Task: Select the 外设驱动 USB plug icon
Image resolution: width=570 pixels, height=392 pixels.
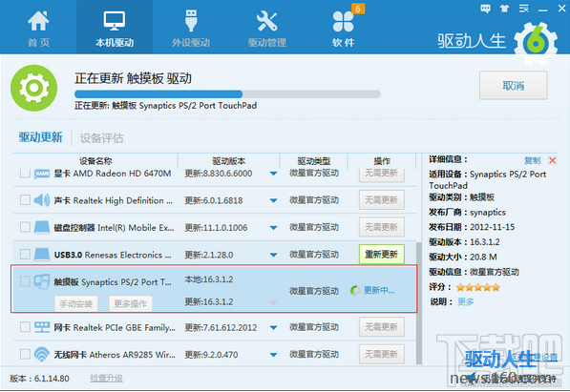Action: click(x=191, y=21)
